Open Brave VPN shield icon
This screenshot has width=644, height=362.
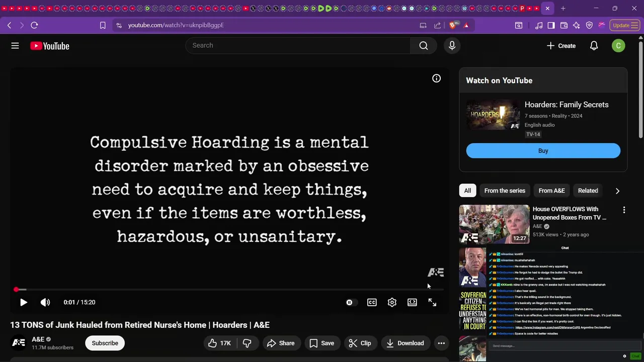[589, 25]
